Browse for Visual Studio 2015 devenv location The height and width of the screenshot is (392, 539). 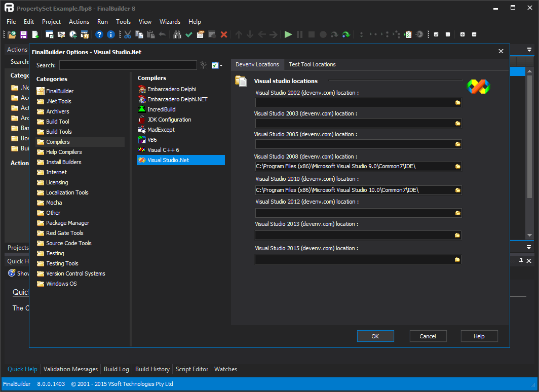(457, 260)
